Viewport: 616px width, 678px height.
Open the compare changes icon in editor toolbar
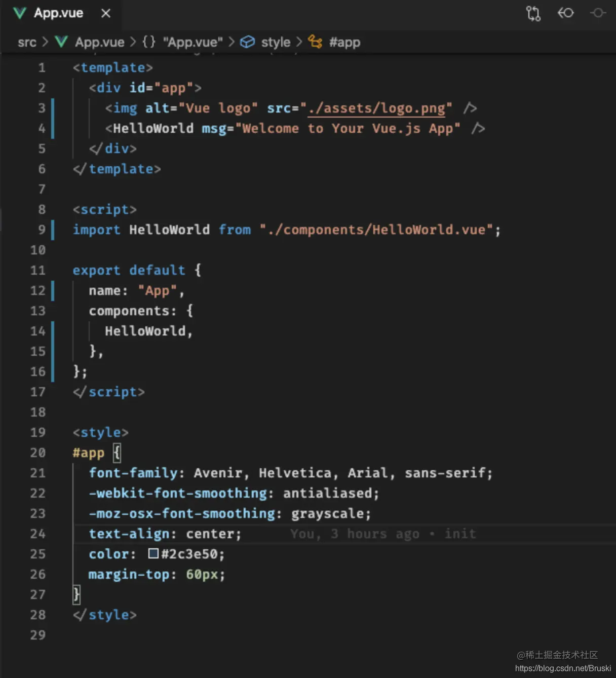tap(533, 13)
